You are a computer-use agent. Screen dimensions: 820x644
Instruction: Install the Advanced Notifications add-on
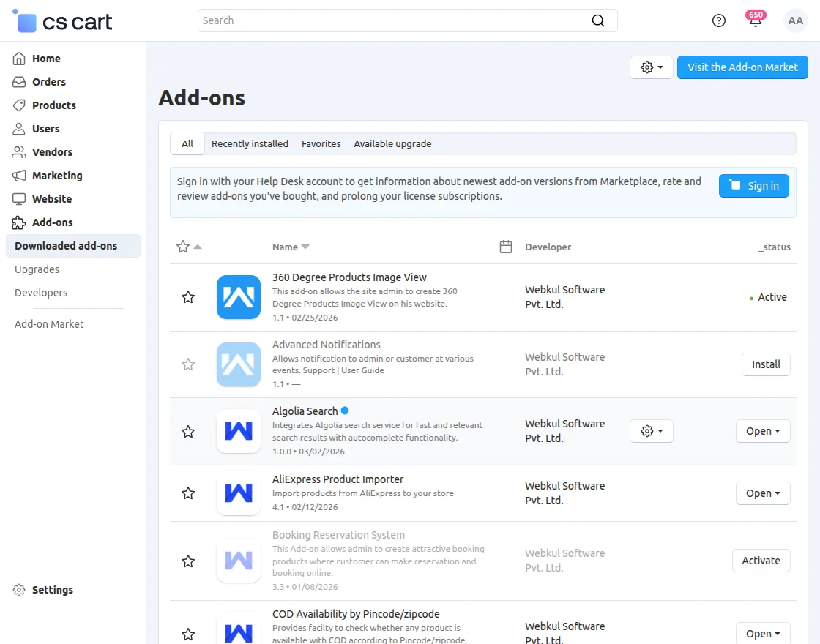pos(766,364)
